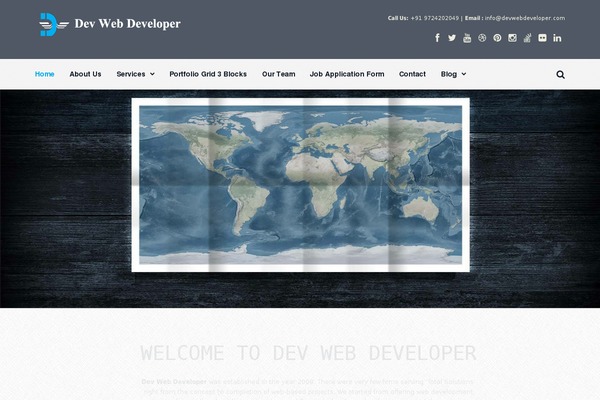Open the Twitter social icon
The height and width of the screenshot is (400, 600).
click(452, 38)
